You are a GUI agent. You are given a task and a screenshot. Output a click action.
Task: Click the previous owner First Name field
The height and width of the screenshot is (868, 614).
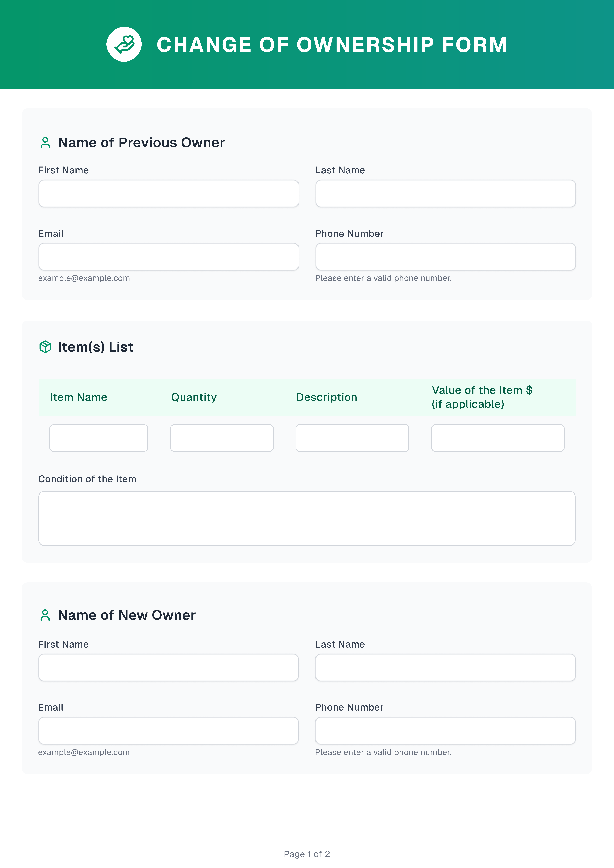point(169,194)
